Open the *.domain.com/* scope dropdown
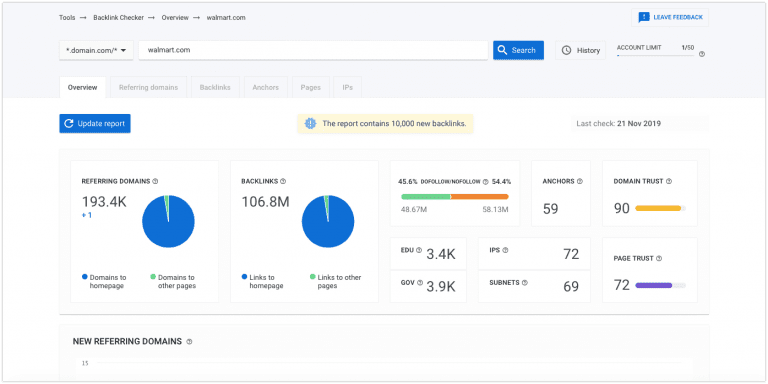This screenshot has width=768, height=384. (x=96, y=50)
